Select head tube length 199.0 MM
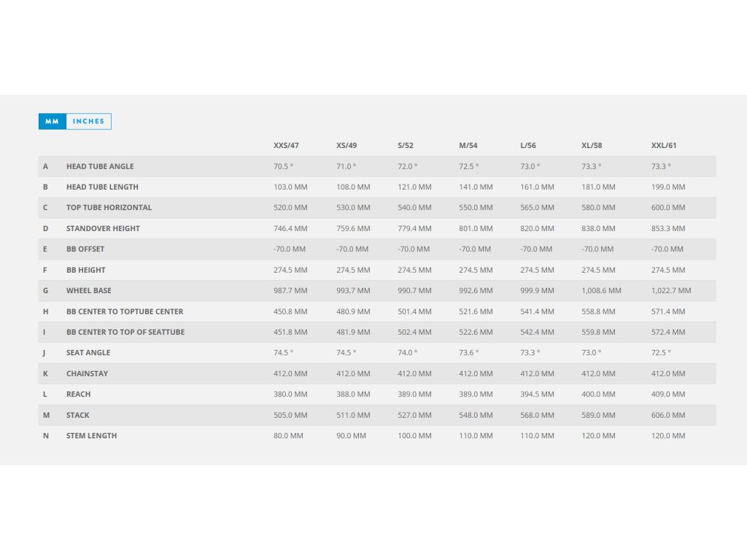Screen dimensions: 747x560 click(668, 187)
